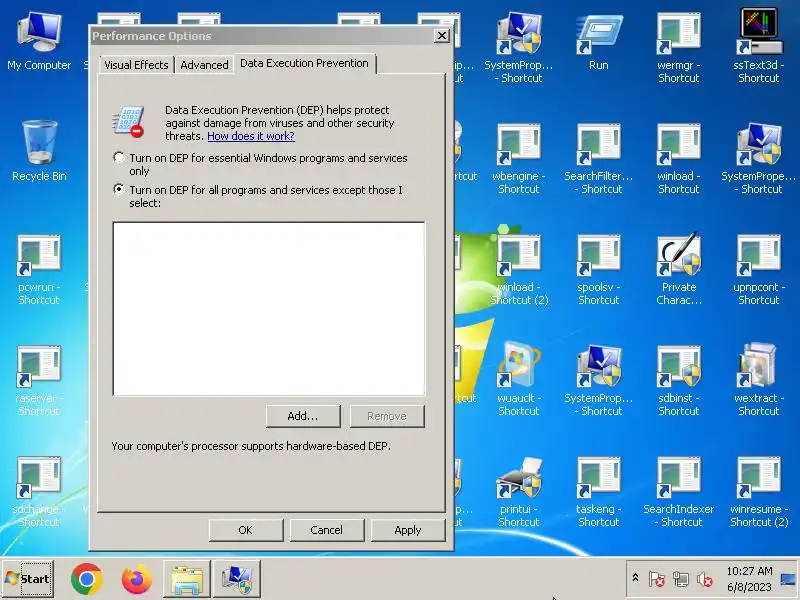Select raserver - Shortcut desktop icon

tap(39, 380)
